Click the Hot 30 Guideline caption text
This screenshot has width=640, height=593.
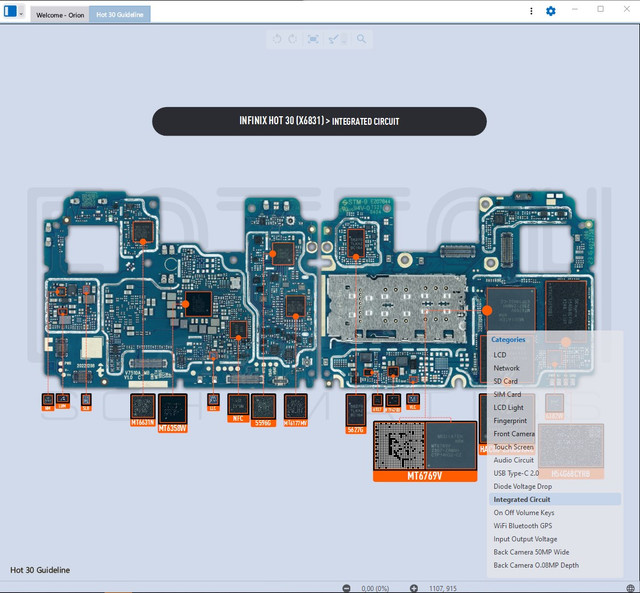tap(40, 570)
